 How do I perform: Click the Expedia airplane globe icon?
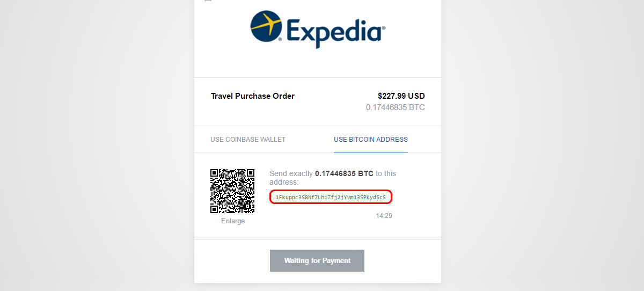pos(267,26)
